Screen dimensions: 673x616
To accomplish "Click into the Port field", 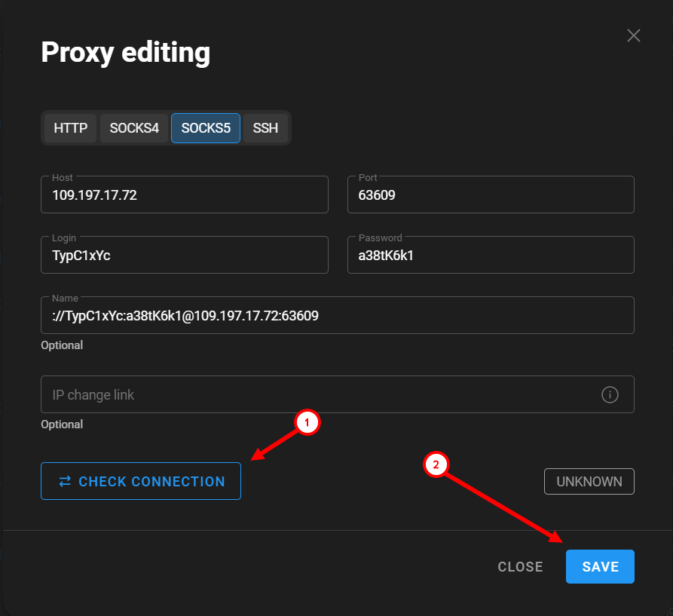I will [491, 195].
